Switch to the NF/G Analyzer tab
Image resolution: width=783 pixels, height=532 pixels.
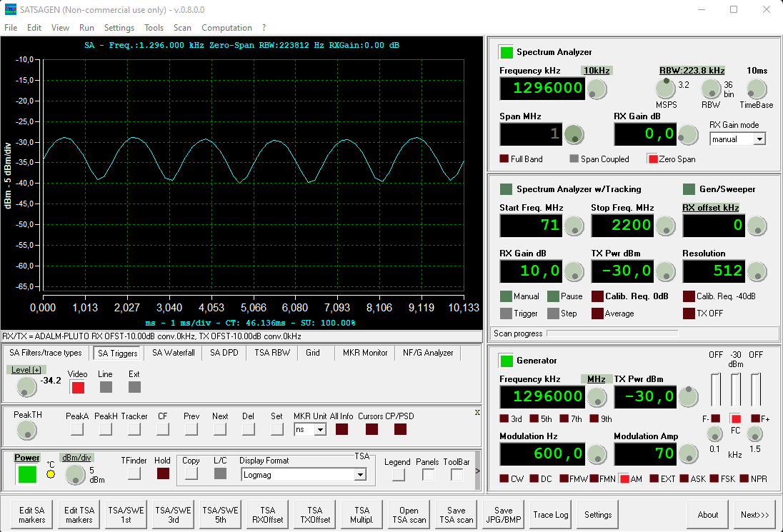click(428, 352)
